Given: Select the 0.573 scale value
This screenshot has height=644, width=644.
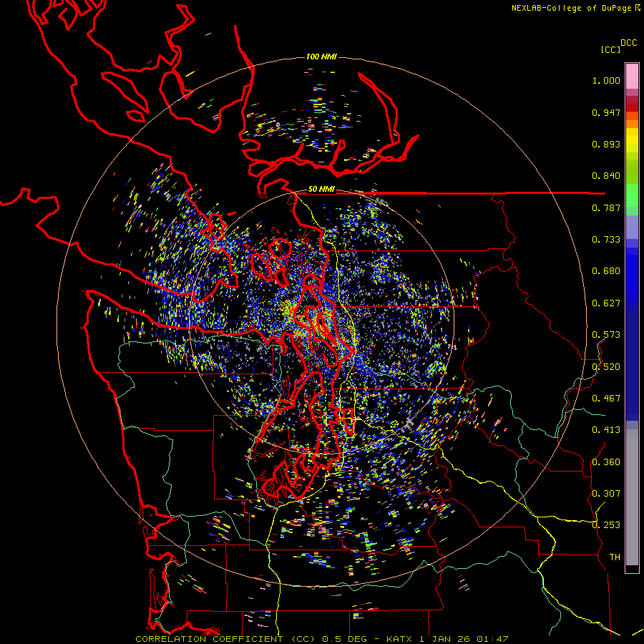Looking at the screenshot, I should point(606,335).
